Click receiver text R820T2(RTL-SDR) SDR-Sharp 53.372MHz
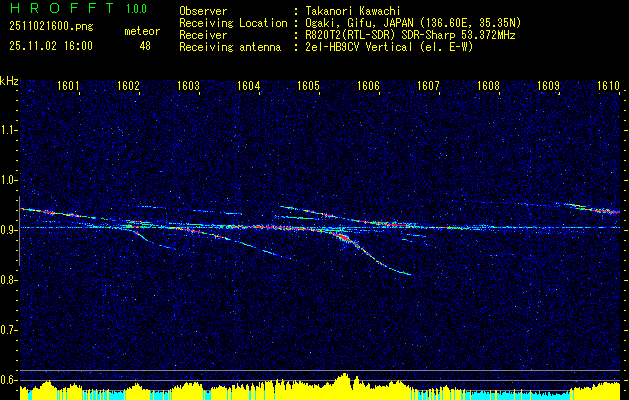Screen dimensions: 629x400 coord(410,35)
